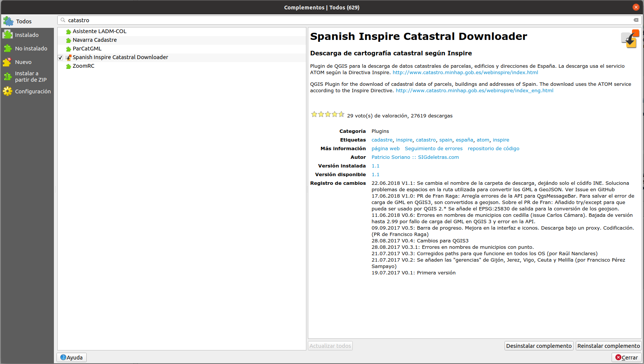The image size is (644, 364).
Task: Click the Cerrar button
Action: [627, 357]
